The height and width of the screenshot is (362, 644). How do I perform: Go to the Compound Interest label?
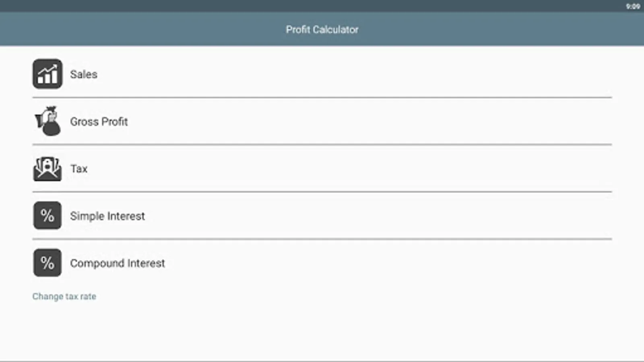point(118,263)
